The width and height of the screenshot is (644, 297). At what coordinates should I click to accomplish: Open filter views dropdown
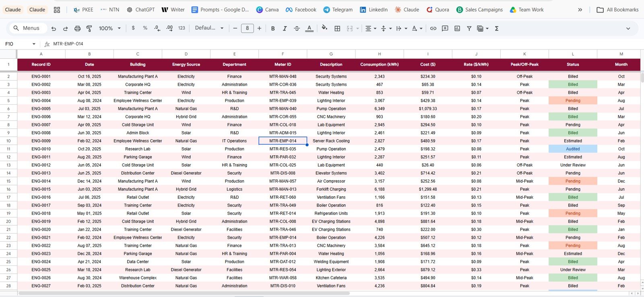483,28
